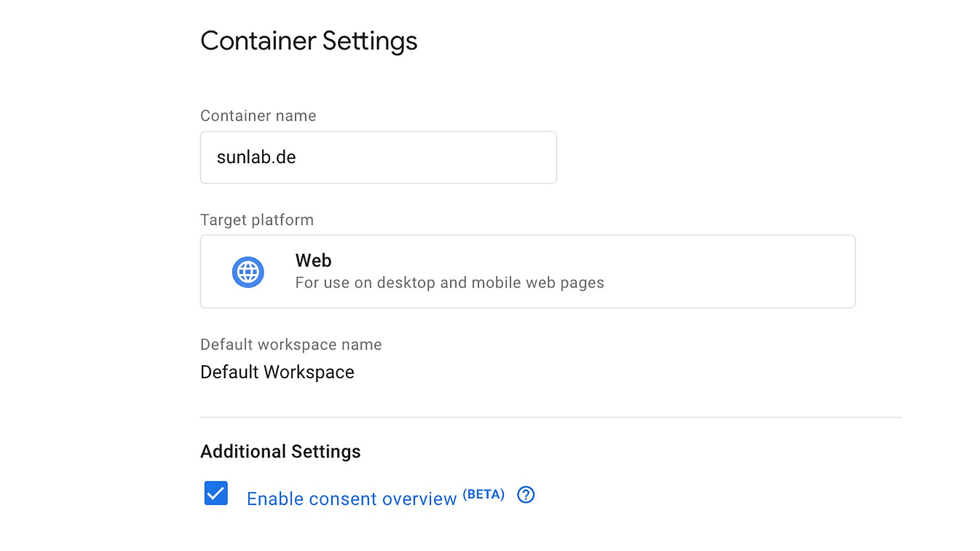Uncheck the Enable consent overview checkbox

click(216, 493)
